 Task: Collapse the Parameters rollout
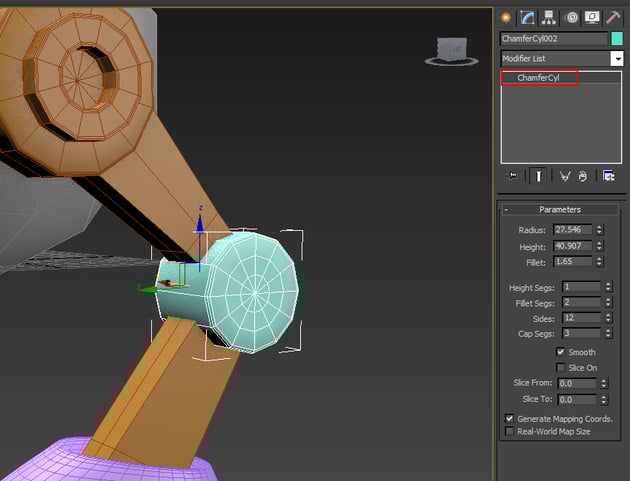coord(559,209)
